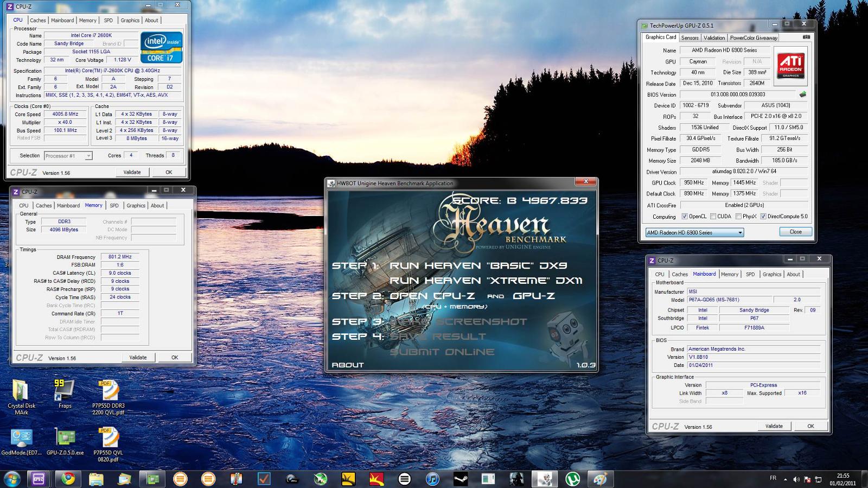Viewport: 868px width, 488px height.
Task: Open the Processor #1 selection dropdown
Action: [68, 156]
